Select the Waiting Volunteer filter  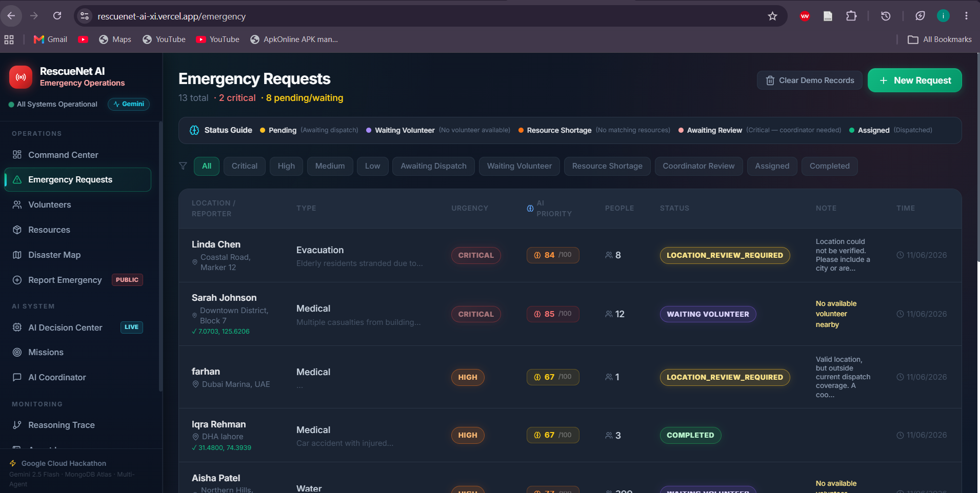click(x=519, y=166)
